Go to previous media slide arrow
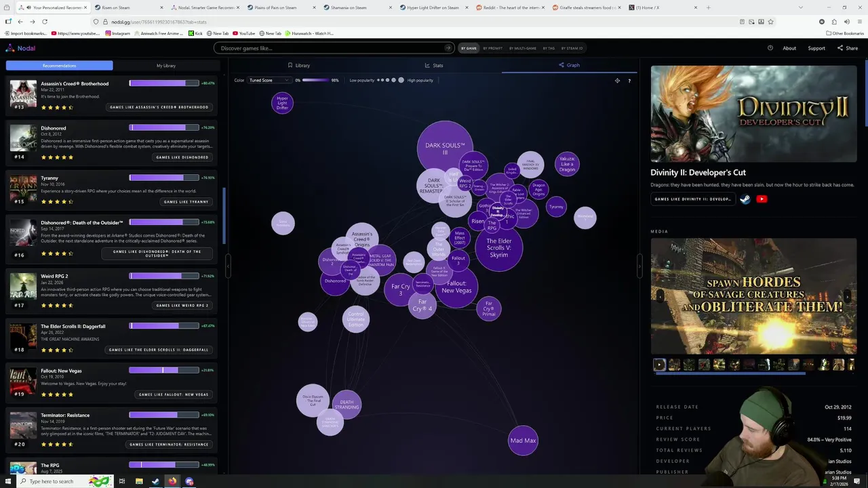The height and width of the screenshot is (488, 868). point(660,296)
